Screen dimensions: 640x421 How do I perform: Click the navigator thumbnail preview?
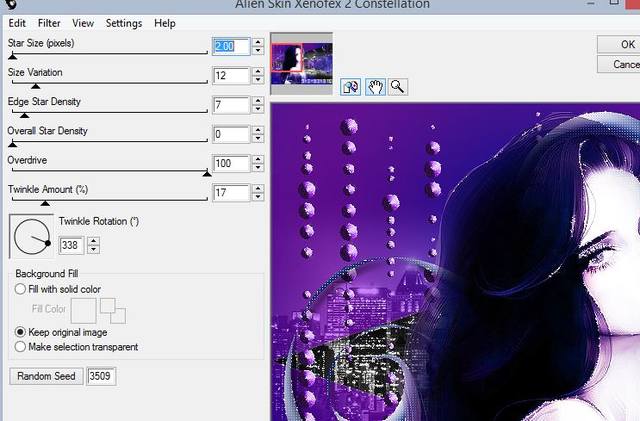[302, 64]
